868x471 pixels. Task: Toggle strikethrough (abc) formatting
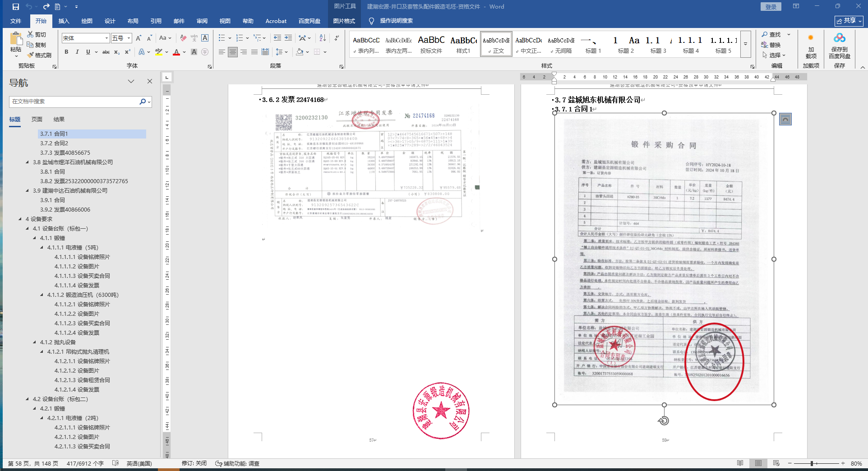pos(106,52)
